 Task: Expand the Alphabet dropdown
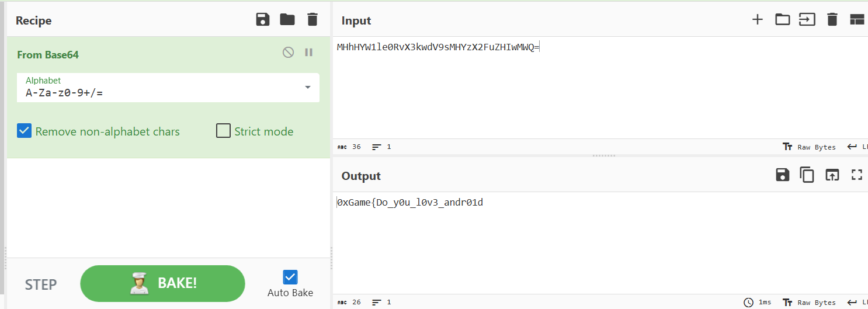[x=308, y=88]
